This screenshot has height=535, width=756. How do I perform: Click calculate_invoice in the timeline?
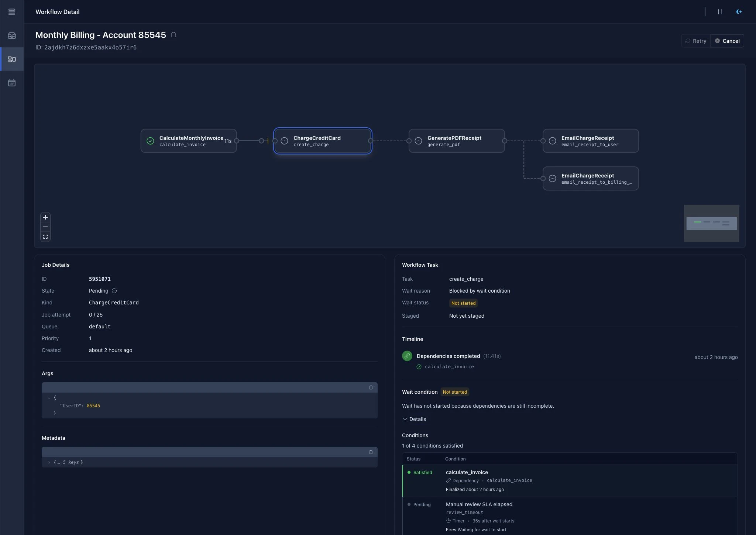[x=449, y=367]
